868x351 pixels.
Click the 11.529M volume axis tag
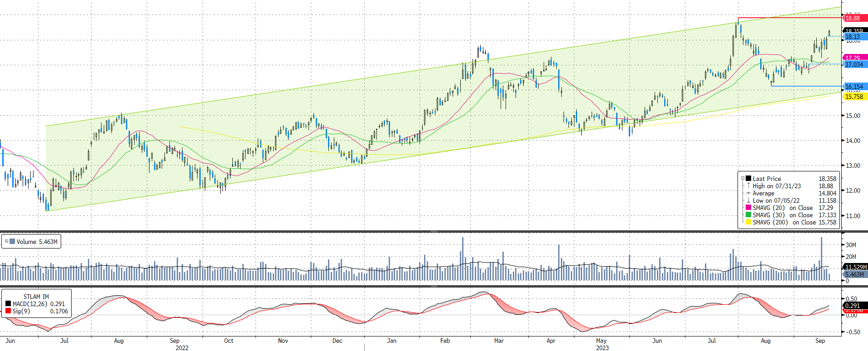[855, 267]
